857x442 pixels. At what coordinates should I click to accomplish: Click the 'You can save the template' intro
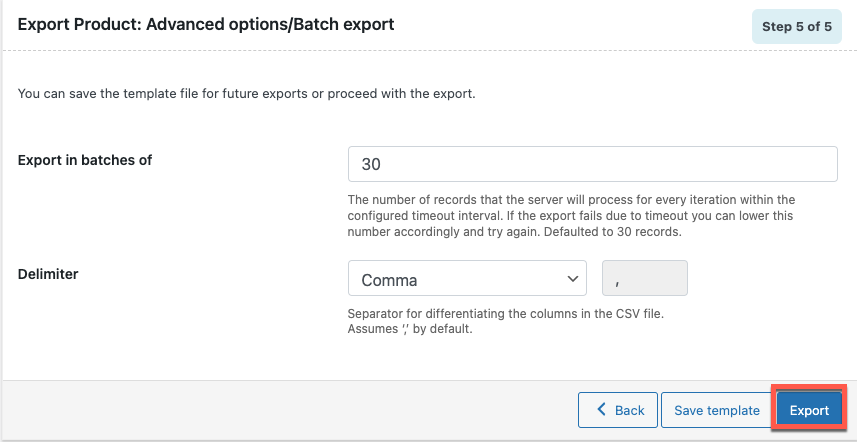[x=247, y=93]
